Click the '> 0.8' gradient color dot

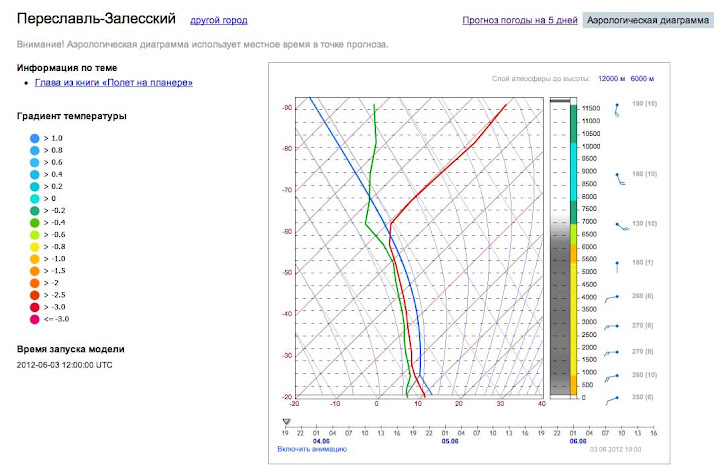34,150
